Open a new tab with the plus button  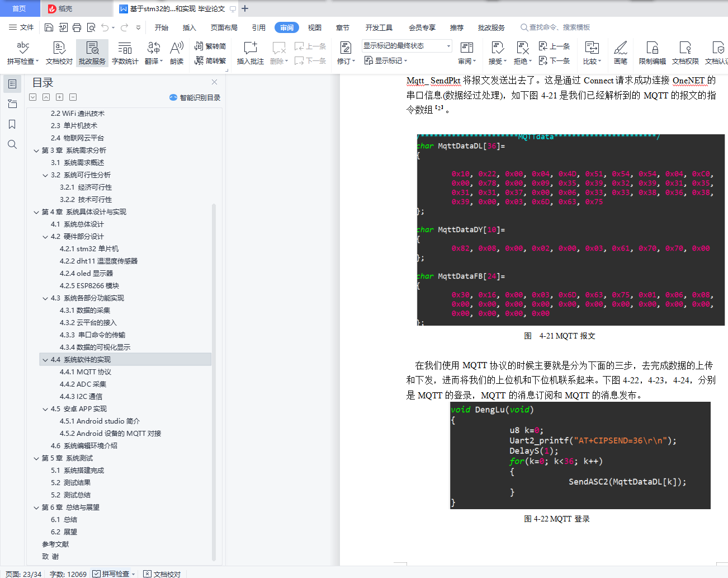(245, 8)
